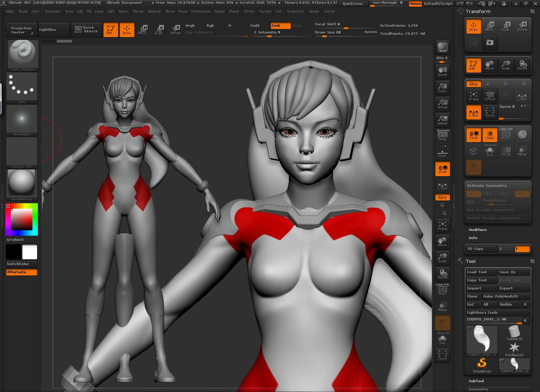Viewport: 540px width, 392px height.
Task: Toggle Quick mode in Transform panel
Action: point(490,134)
